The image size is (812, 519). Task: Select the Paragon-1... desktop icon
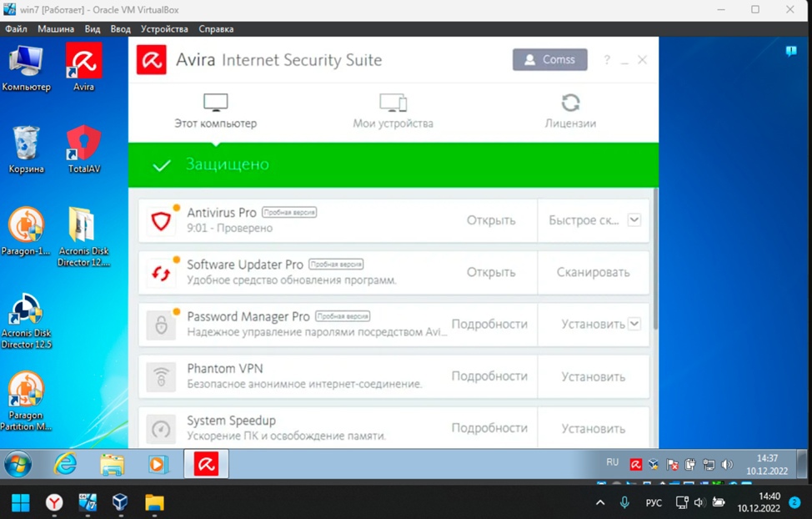26,231
